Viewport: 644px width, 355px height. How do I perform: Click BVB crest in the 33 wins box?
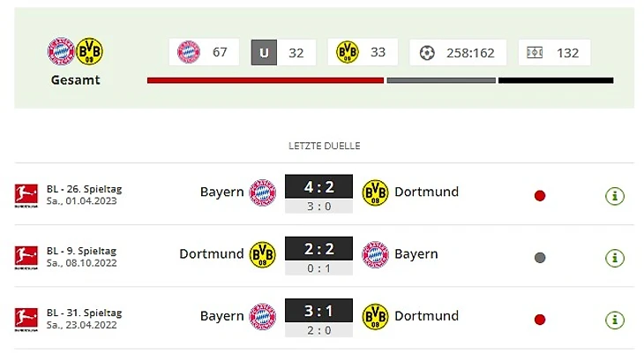coord(348,52)
